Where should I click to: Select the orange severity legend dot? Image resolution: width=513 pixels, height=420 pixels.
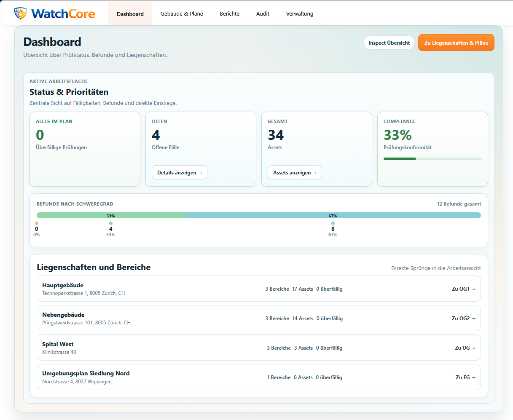[x=36, y=223]
